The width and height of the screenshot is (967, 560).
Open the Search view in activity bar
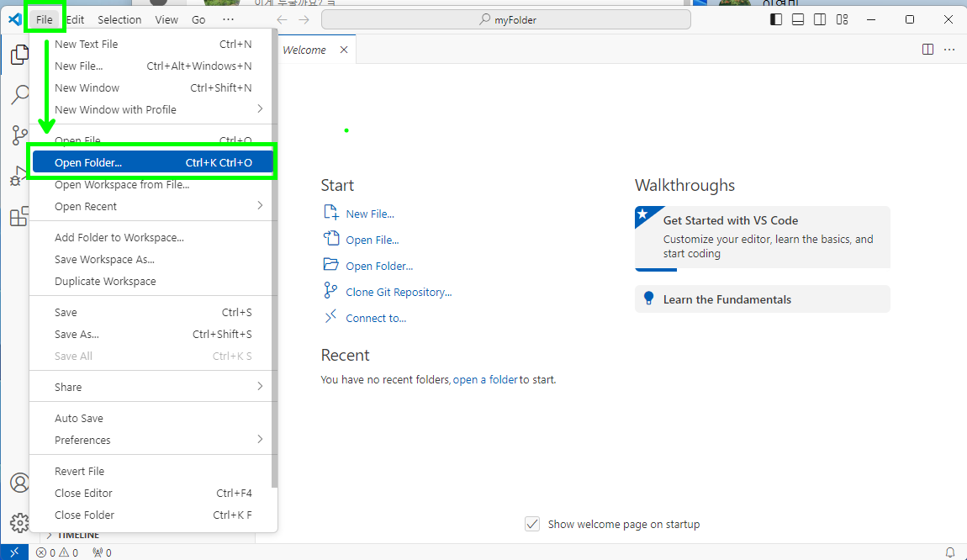coord(19,94)
